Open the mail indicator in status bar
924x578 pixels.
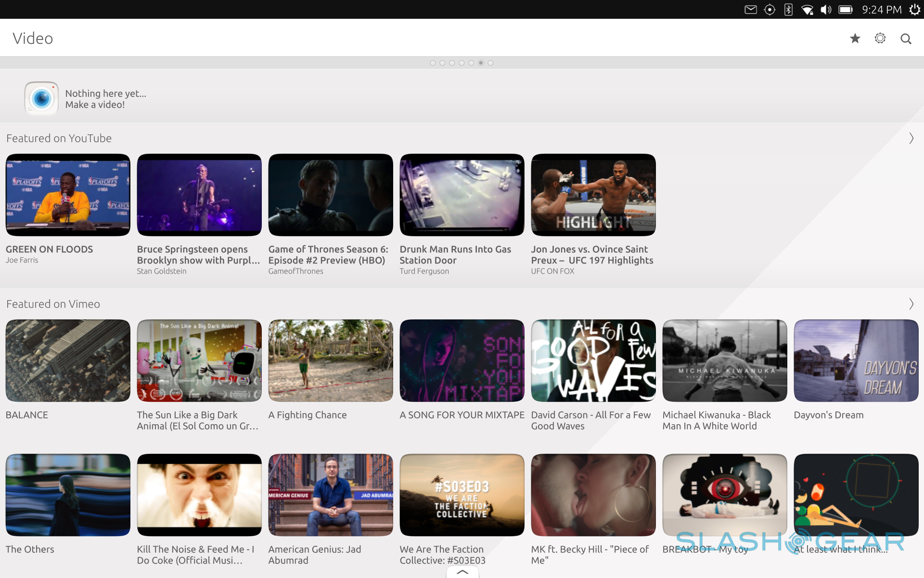(751, 10)
